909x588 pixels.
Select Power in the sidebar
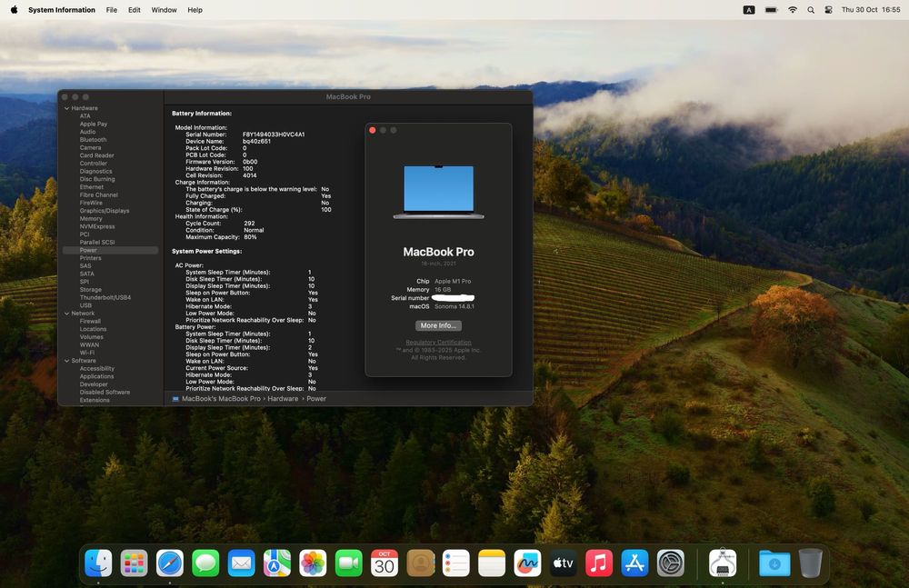110,250
